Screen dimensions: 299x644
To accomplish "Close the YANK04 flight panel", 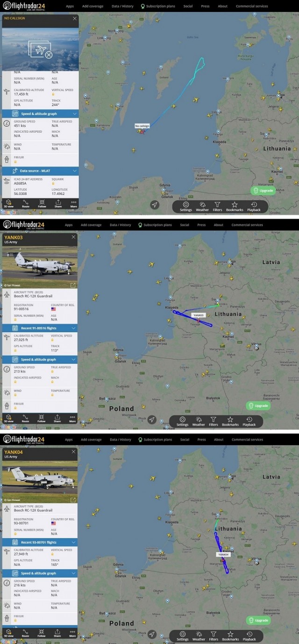I will pyautogui.click(x=74, y=452).
